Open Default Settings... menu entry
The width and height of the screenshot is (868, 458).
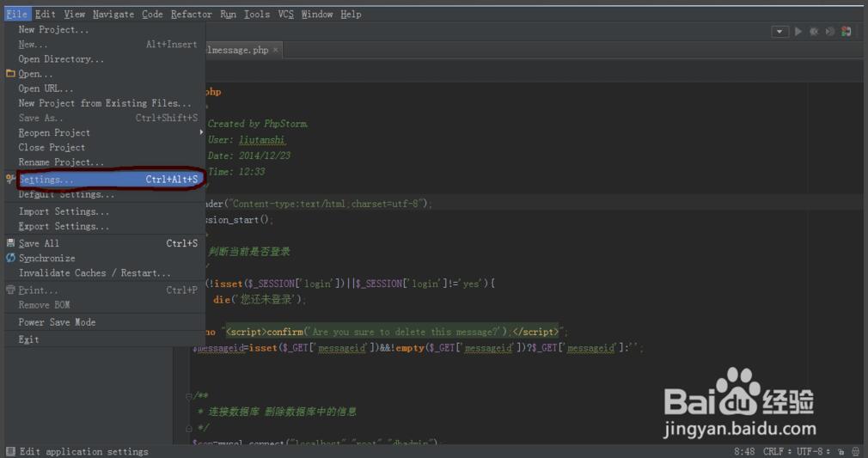(105, 194)
